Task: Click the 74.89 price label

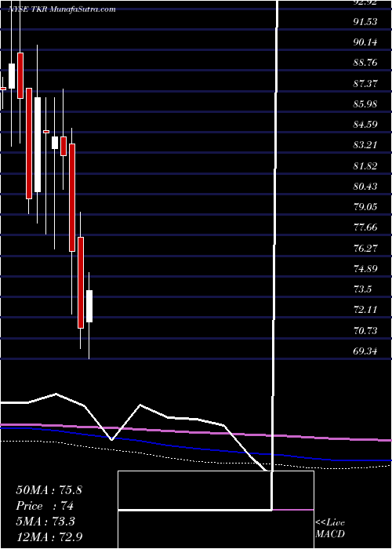Action: [x=365, y=269]
